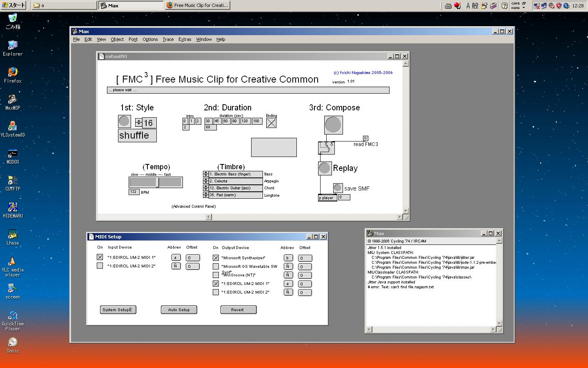Click the IME keyboard icon in the language bar
Viewport: 588px width, 368px height.
point(448,6)
